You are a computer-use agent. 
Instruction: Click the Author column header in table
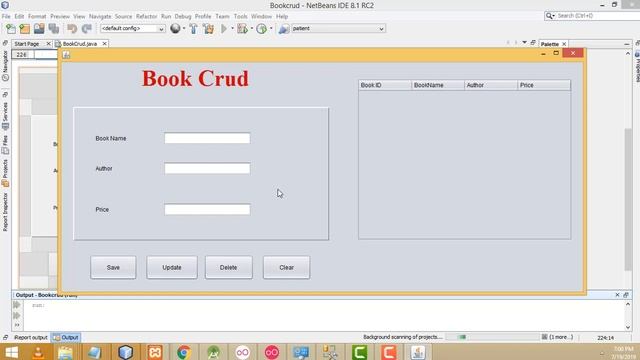491,85
